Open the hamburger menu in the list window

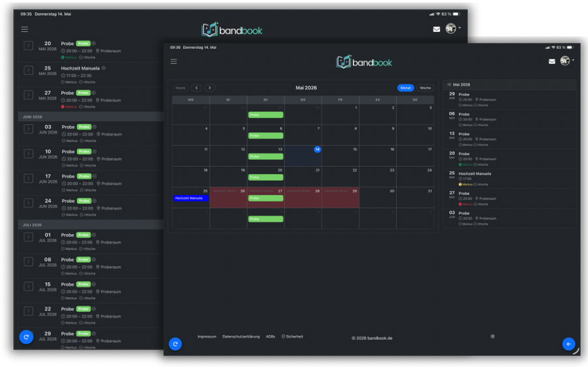[x=24, y=29]
